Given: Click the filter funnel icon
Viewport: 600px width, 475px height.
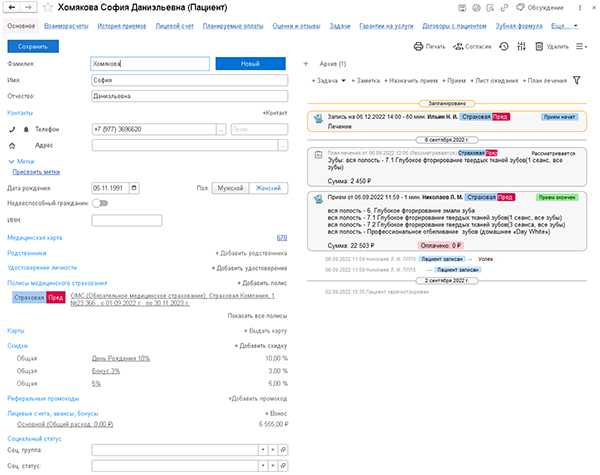Looking at the screenshot, I should click(x=576, y=80).
